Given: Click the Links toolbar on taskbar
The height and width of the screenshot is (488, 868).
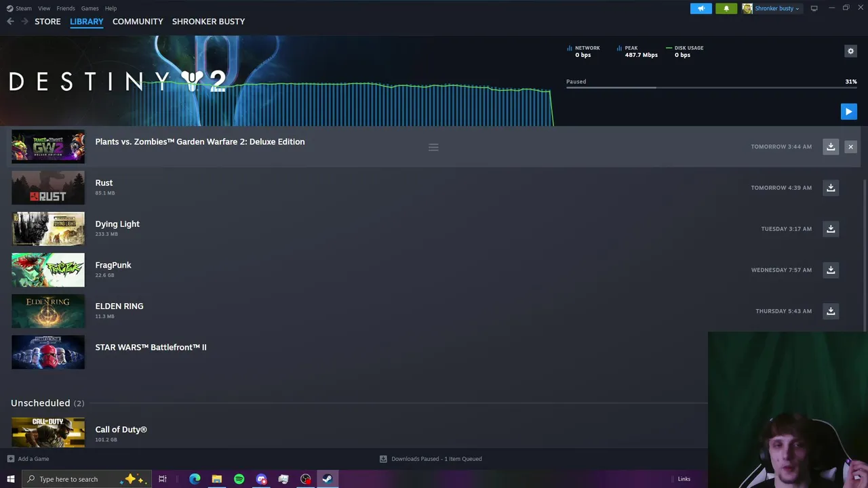Looking at the screenshot, I should (x=684, y=479).
